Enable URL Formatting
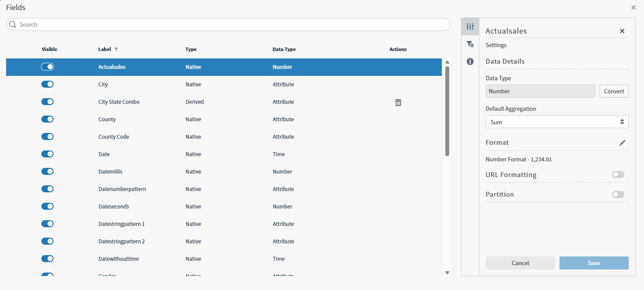 [x=618, y=174]
